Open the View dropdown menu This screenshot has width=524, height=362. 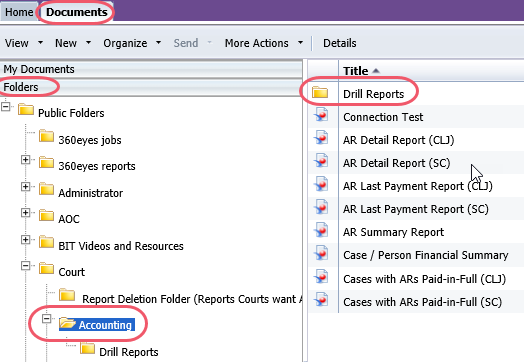click(24, 43)
